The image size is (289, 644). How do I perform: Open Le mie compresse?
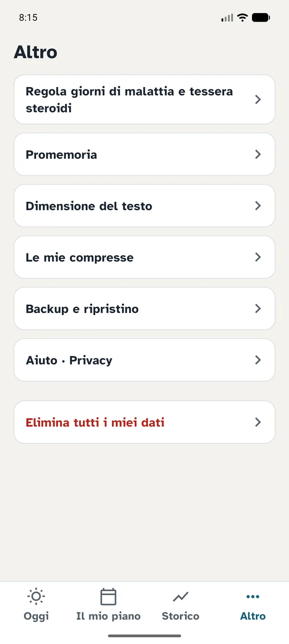pyautogui.click(x=144, y=257)
